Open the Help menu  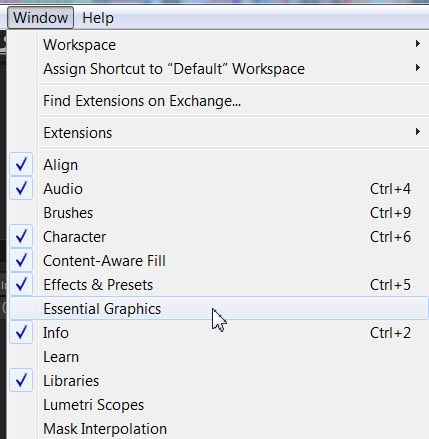coord(98,18)
